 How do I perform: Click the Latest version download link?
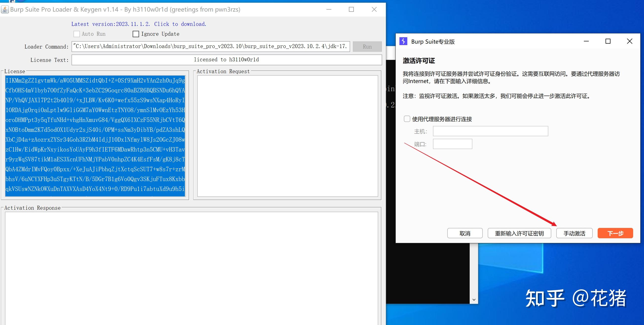click(x=139, y=24)
